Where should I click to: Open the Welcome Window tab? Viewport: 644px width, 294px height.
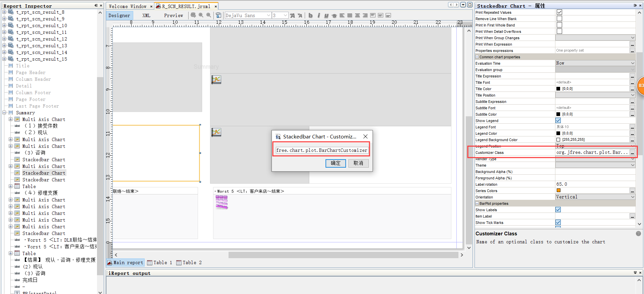(128, 6)
